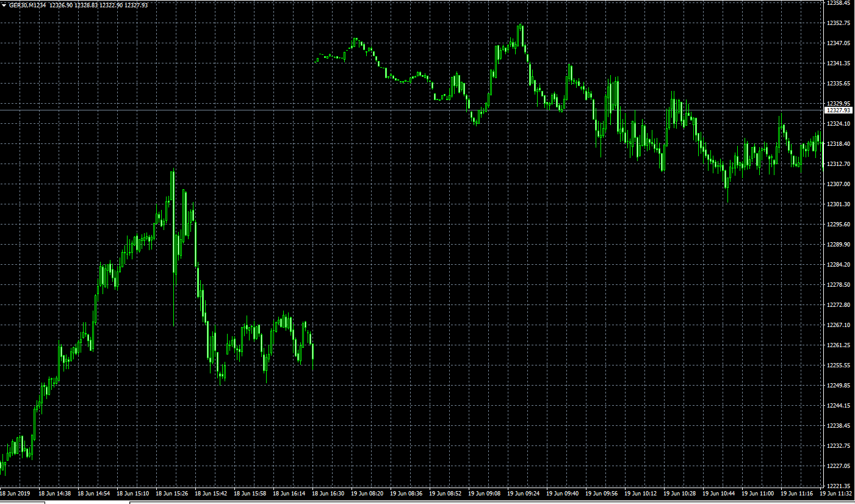855x504 pixels.
Task: Click the 12255.55 price axis label
Action: point(839,365)
